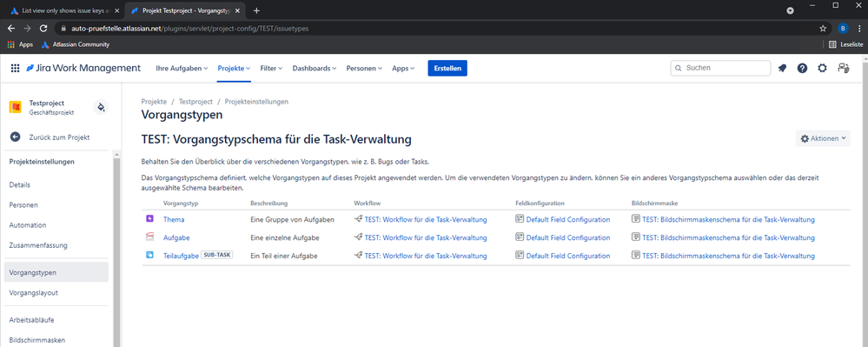Click the purple Thema issue type icon

149,219
